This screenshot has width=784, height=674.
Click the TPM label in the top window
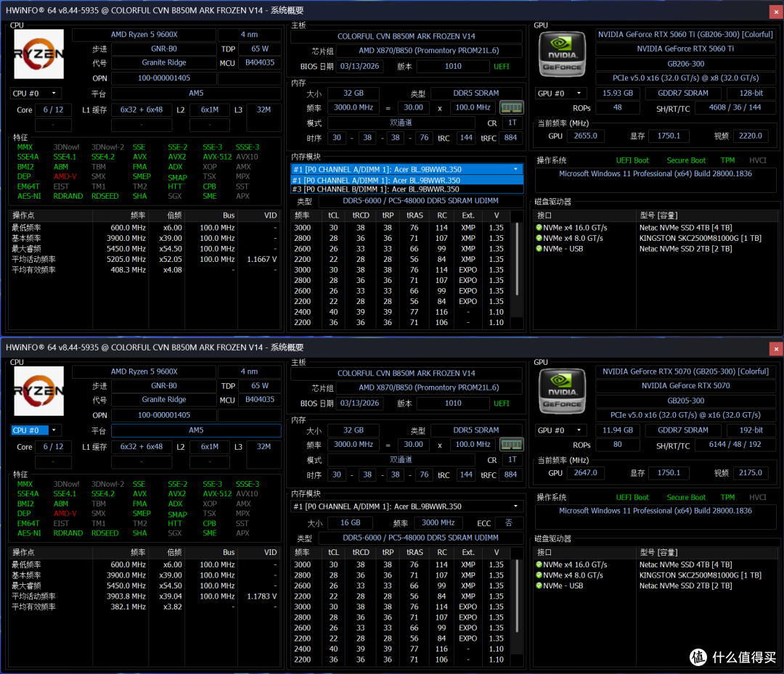point(727,160)
